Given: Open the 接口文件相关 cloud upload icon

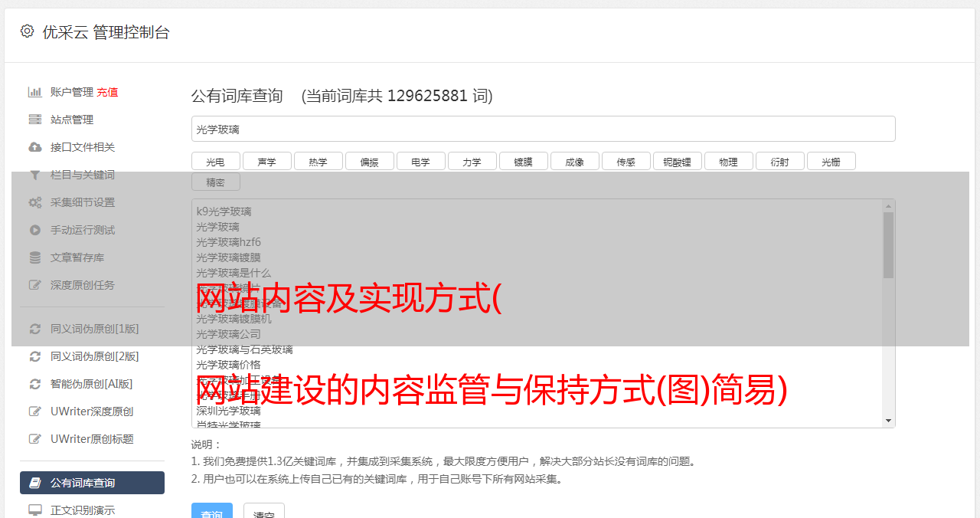Looking at the screenshot, I should tap(35, 147).
